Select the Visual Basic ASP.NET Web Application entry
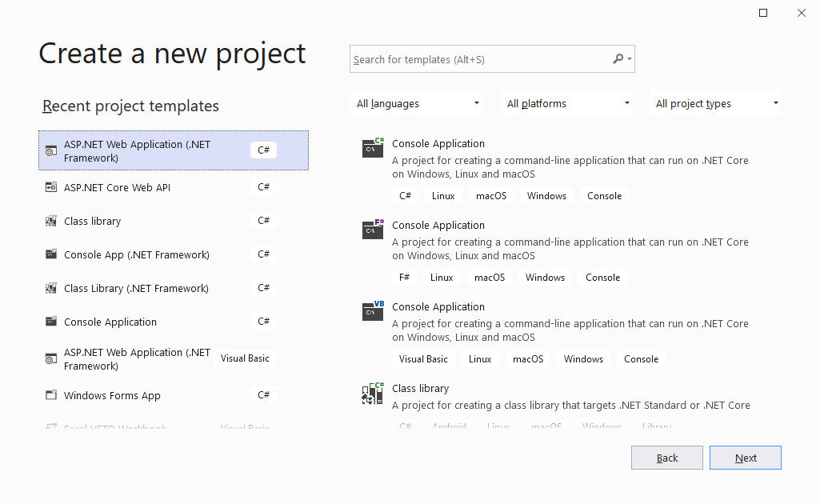Viewport: 820px width, 504px height. tap(173, 359)
